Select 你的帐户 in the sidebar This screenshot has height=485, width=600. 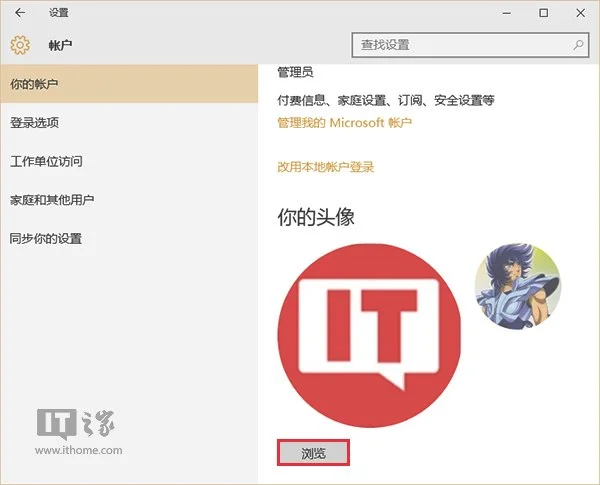point(129,84)
